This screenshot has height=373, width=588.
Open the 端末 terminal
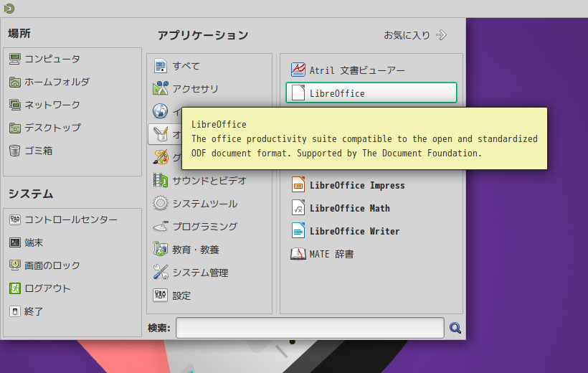click(x=27, y=242)
